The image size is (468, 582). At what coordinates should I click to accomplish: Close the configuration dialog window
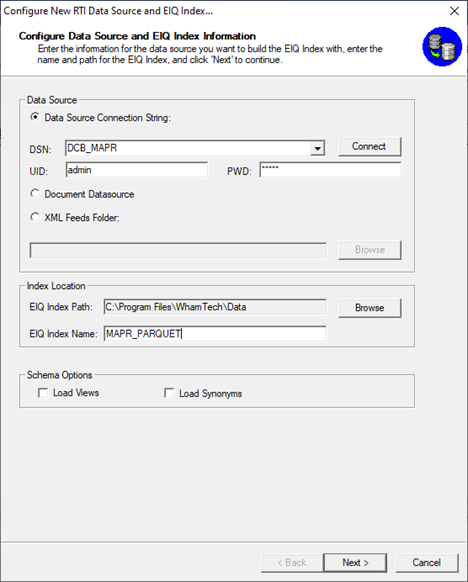(454, 11)
